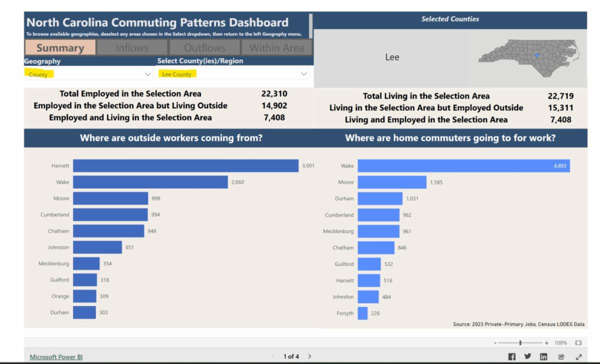Select the Cumberland bar in outside workers chart
Image resolution: width=600 pixels, height=364 pixels.
coord(110,214)
